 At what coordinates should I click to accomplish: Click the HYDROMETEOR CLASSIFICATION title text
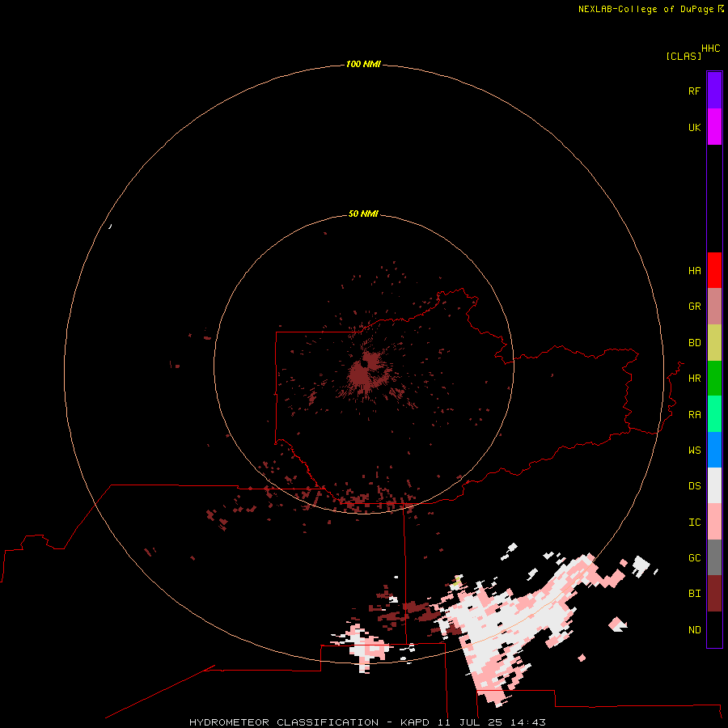284,722
